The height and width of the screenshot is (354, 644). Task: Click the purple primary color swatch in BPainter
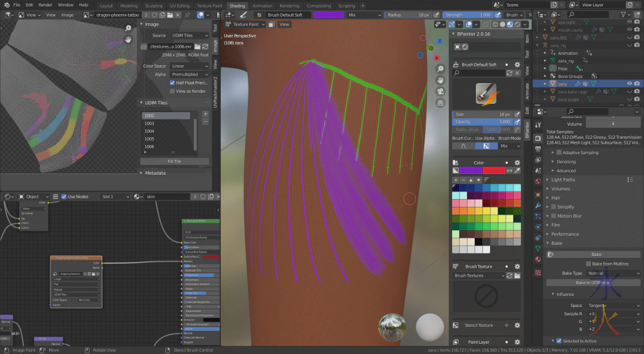[471, 171]
